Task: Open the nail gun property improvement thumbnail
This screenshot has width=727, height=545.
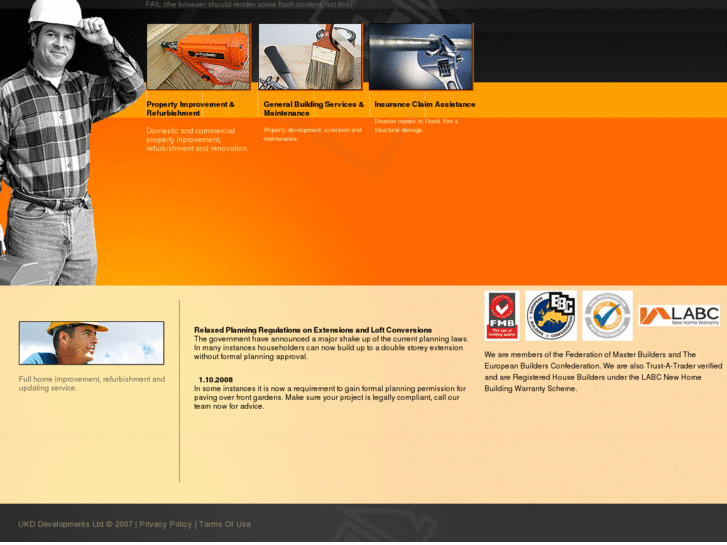Action: 198,57
